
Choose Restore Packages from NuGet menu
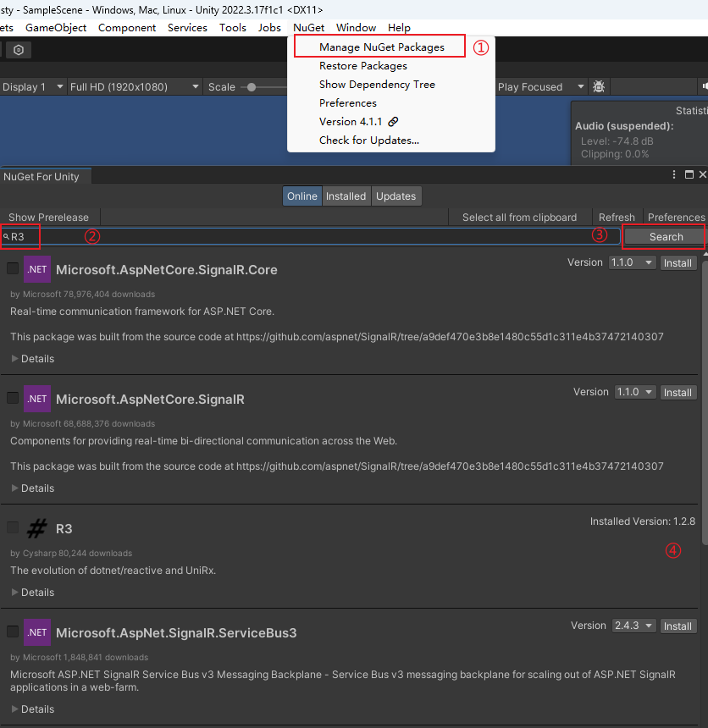(x=362, y=66)
